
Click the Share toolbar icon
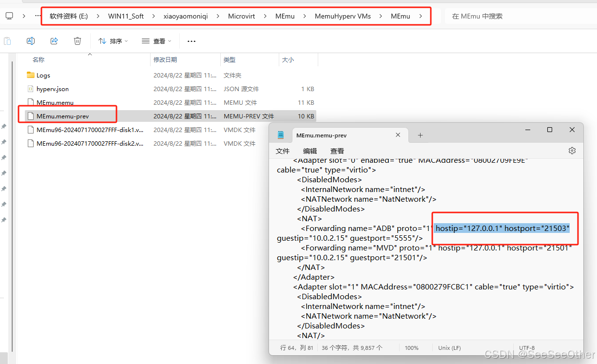[54, 41]
